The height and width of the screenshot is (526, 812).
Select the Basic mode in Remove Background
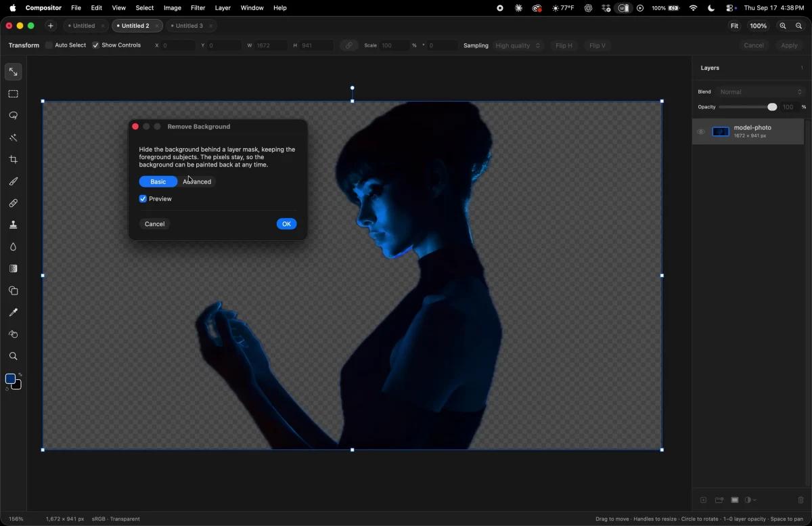[x=158, y=181]
